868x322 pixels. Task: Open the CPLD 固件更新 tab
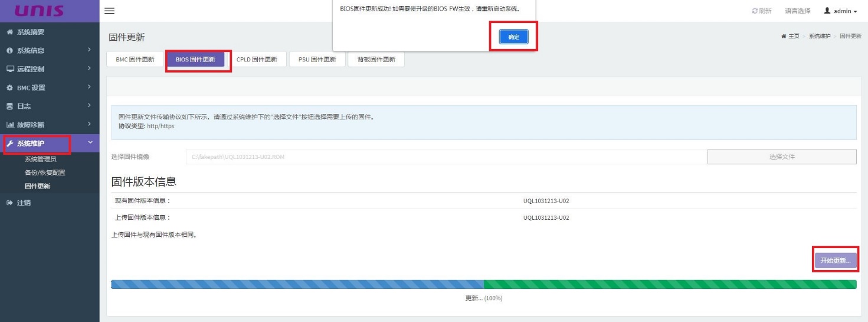257,60
